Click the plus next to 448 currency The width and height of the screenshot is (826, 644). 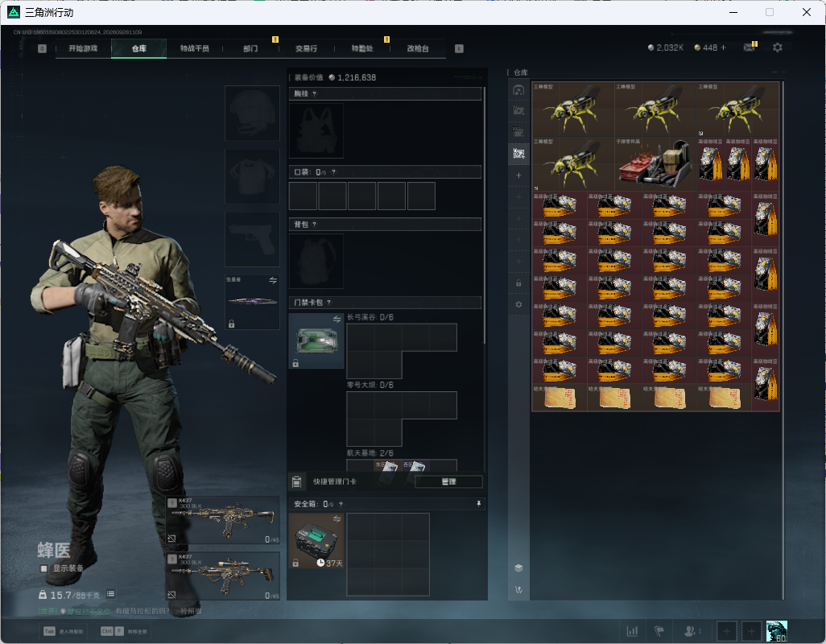pyautogui.click(x=723, y=47)
